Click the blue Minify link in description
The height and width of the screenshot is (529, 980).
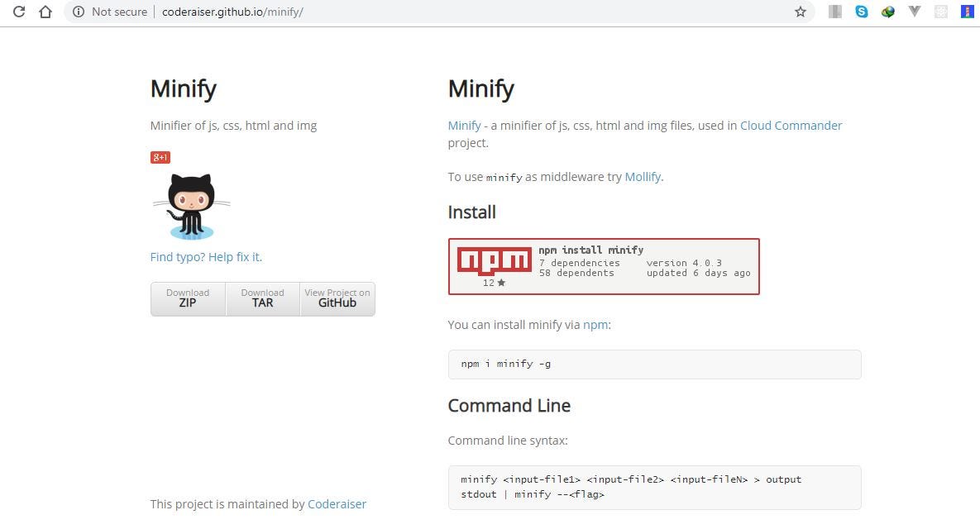(x=465, y=126)
